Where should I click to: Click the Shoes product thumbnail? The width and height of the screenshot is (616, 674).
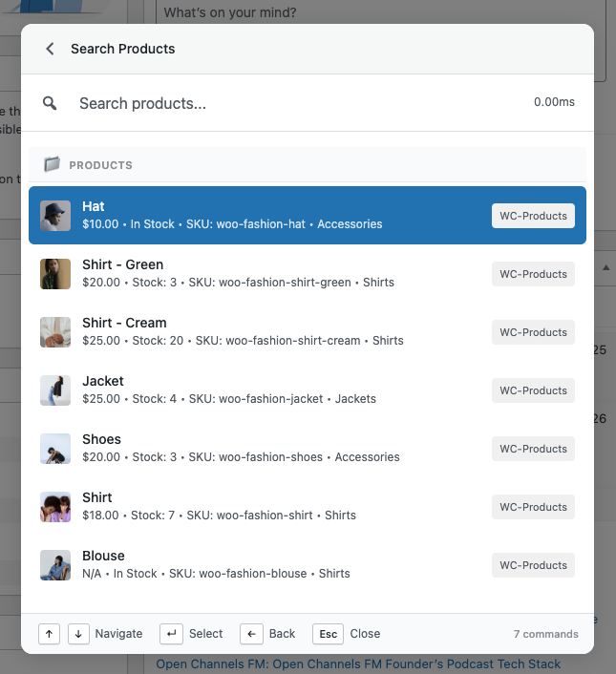pos(55,449)
